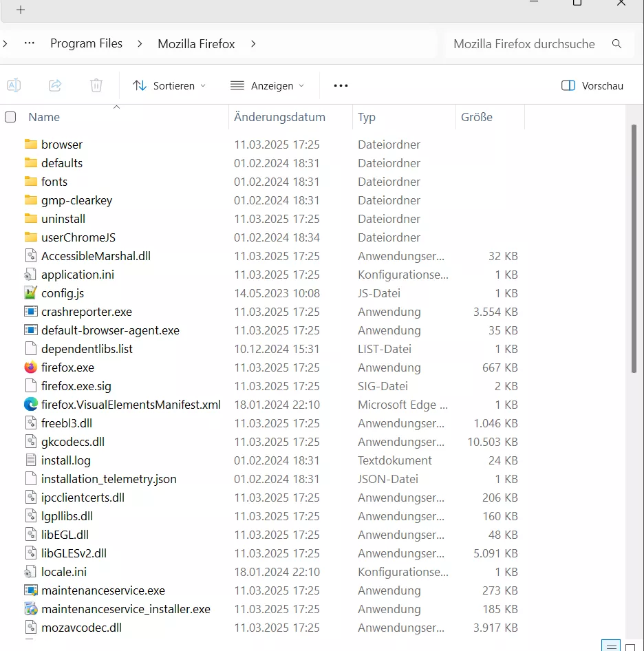Click the install.log text document icon

(x=31, y=460)
